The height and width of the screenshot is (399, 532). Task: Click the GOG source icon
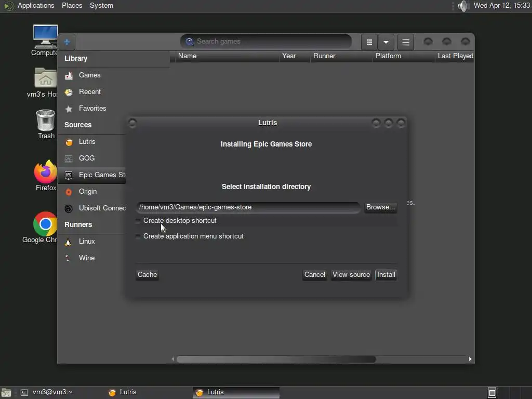point(69,158)
